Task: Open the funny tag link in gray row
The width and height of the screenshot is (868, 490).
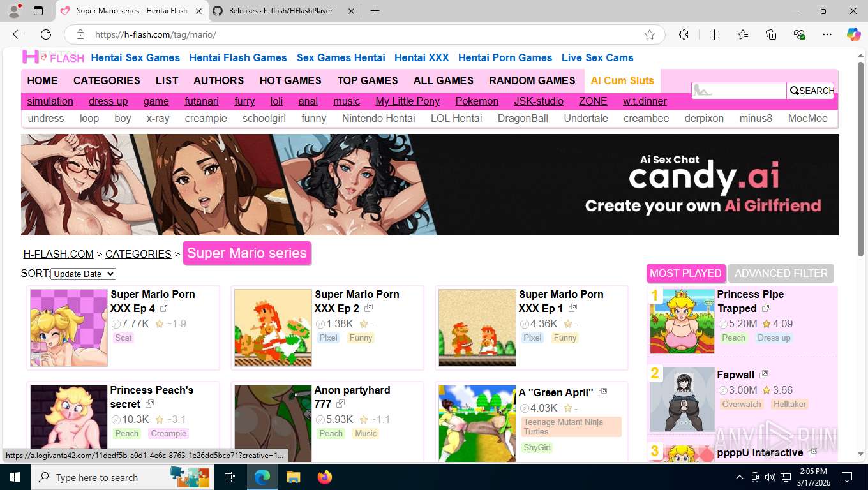Action: (314, 118)
